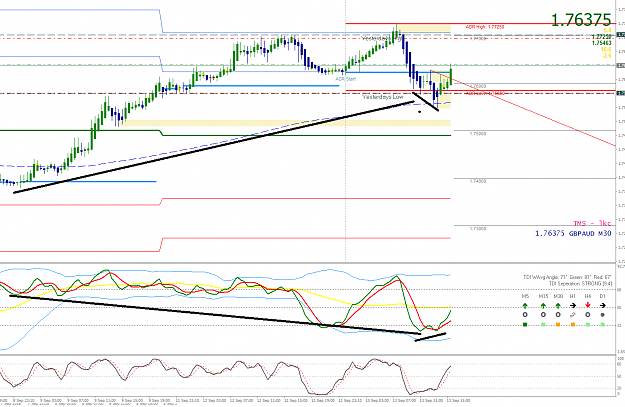The width and height of the screenshot is (625, 407).
Task: Click the large green 1.76375 price display
Action: (581, 20)
